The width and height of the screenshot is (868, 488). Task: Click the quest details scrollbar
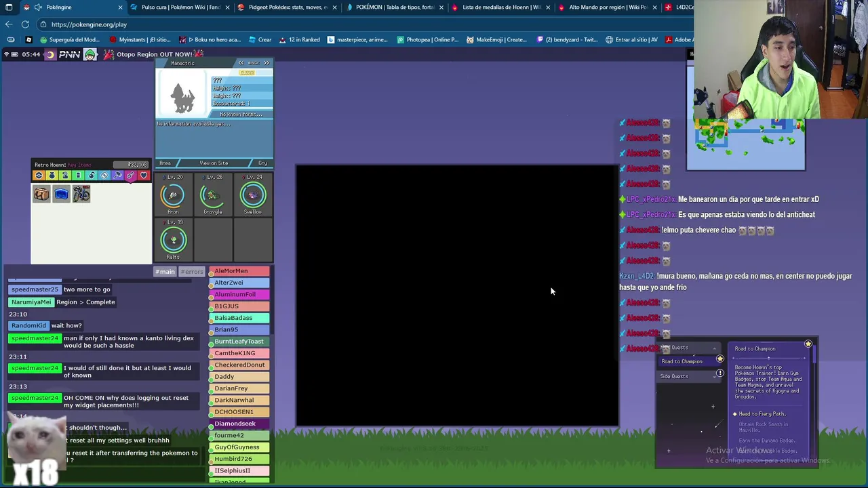click(x=814, y=354)
